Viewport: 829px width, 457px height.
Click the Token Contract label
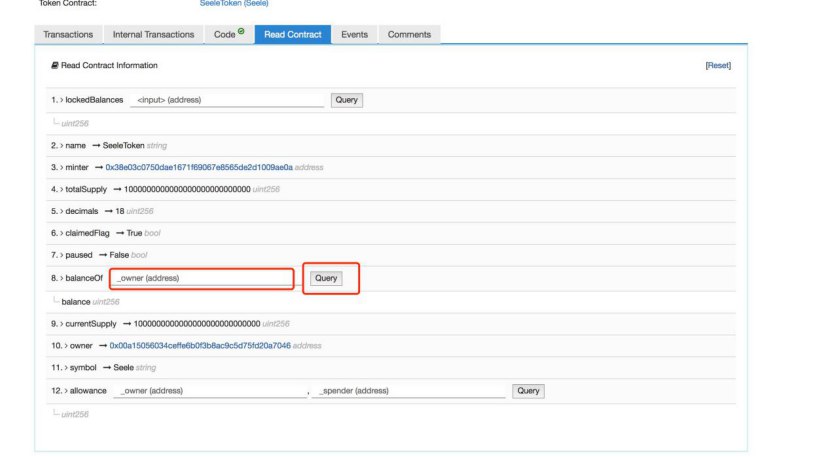tap(68, 3)
